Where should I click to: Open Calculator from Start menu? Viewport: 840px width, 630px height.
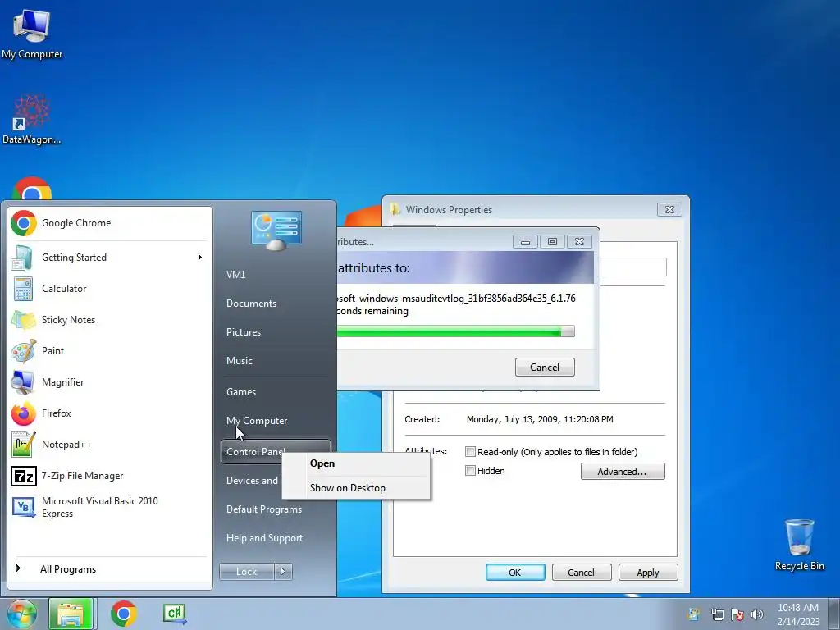pyautogui.click(x=110, y=288)
